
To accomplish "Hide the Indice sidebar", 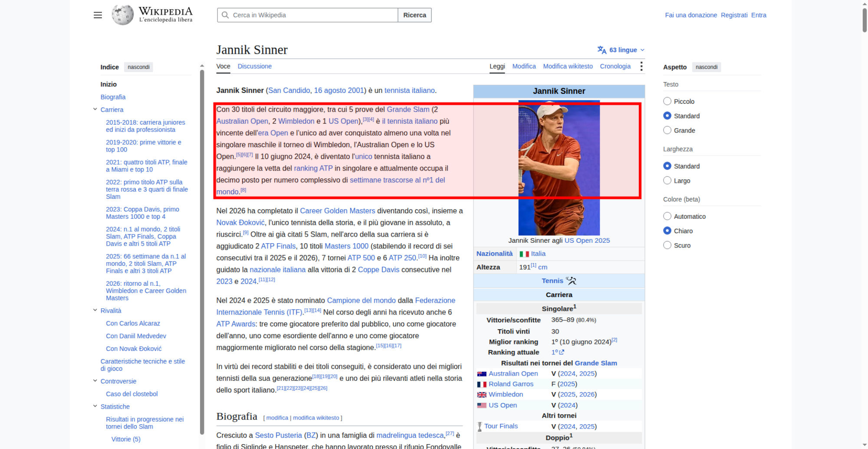I will (x=138, y=67).
